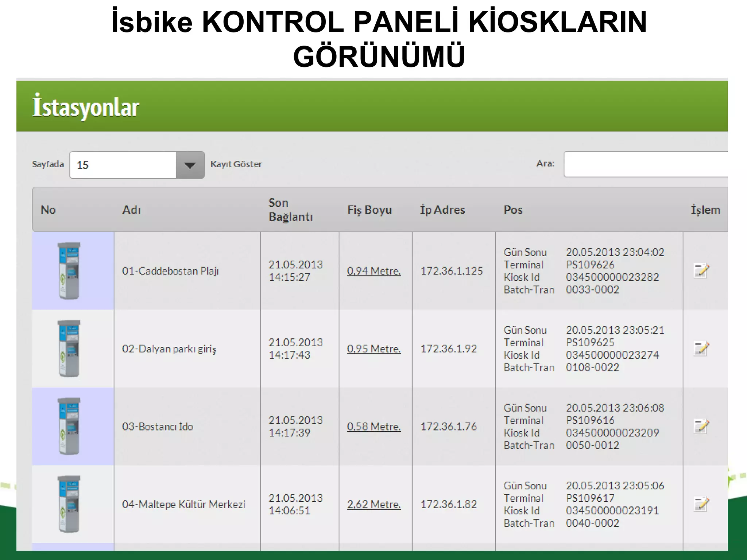Click into the Ara search field
This screenshot has height=560, width=747.
coord(646,164)
